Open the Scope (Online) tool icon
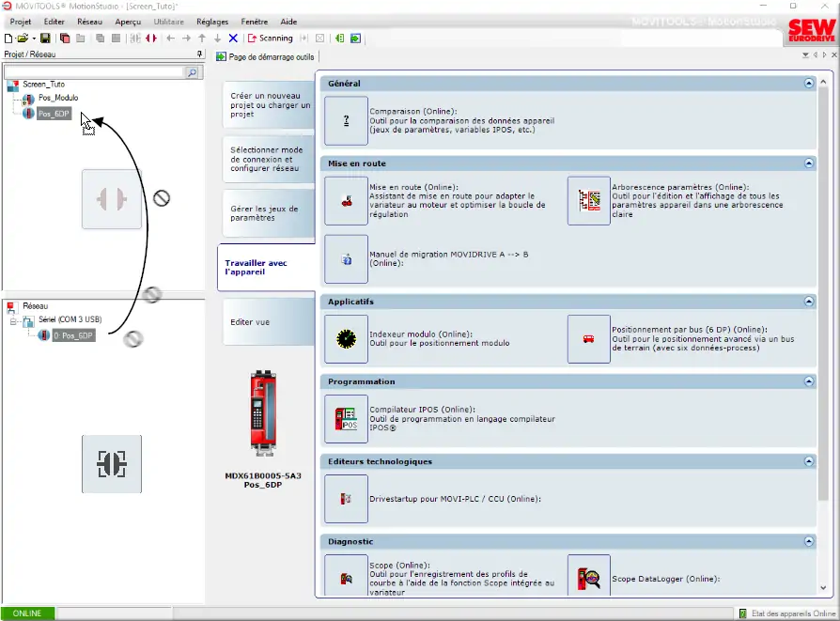Viewport: 840px width, 621px height. 346,576
